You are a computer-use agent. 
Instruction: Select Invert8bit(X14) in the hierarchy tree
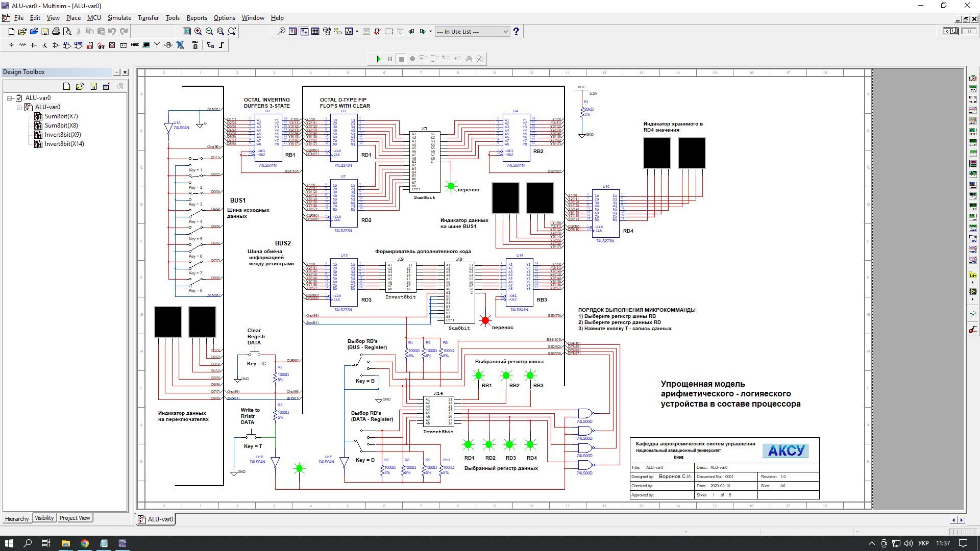coord(64,144)
